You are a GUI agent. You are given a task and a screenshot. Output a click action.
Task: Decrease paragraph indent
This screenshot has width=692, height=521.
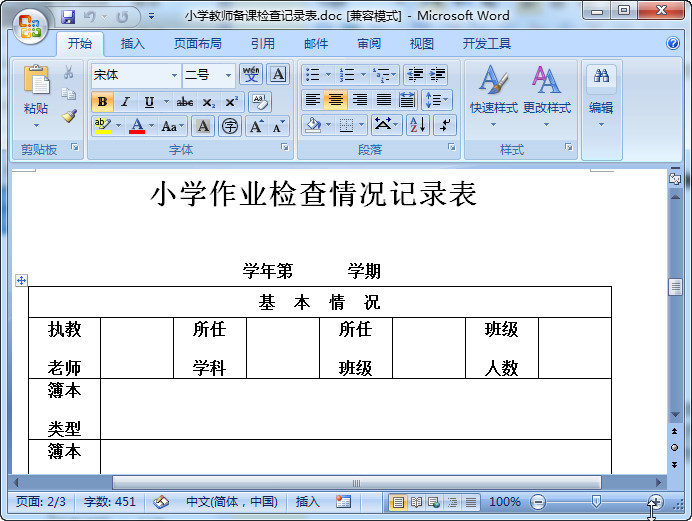[415, 75]
